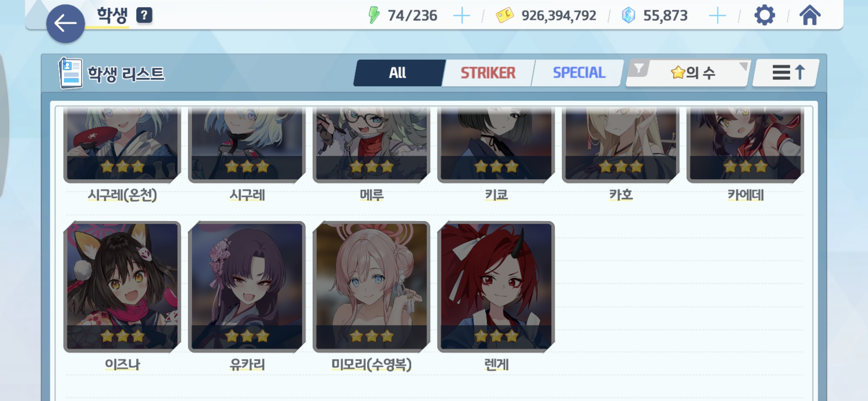Open 미모리(수영복) student card
Screen dimensions: 868x401
click(x=371, y=287)
